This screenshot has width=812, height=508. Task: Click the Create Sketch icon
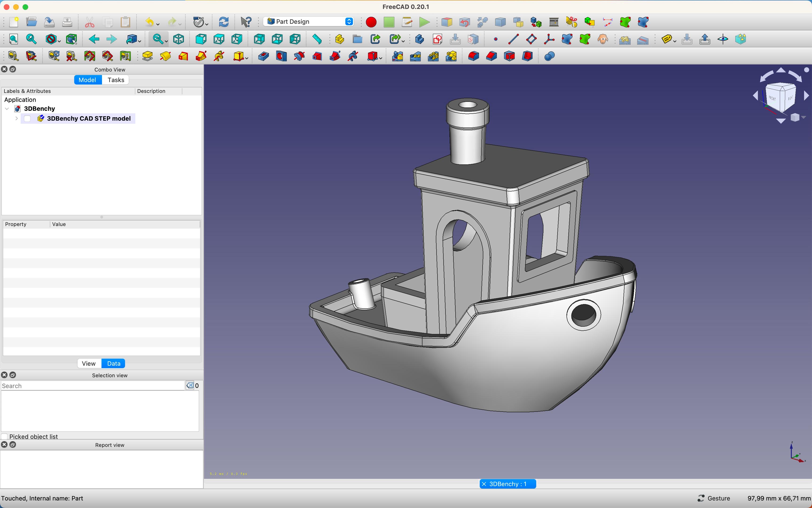(437, 39)
